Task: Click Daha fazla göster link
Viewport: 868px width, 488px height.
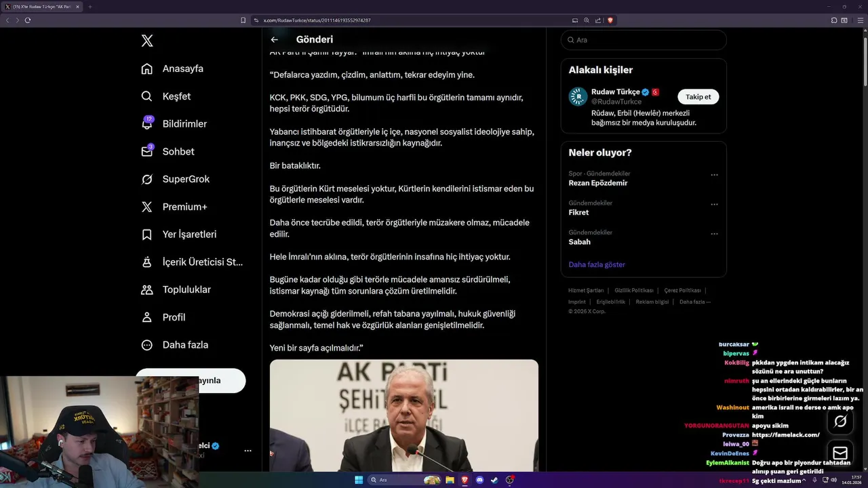Action: pyautogui.click(x=597, y=264)
